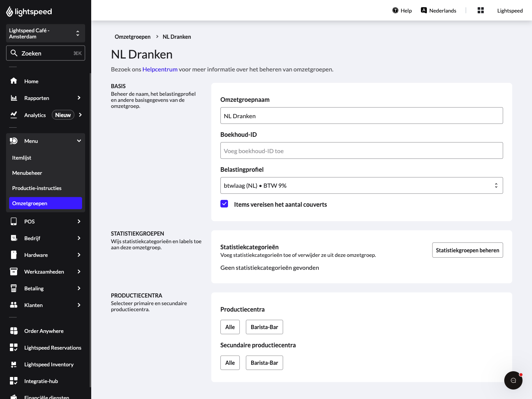The height and width of the screenshot is (399, 532).
Task: Expand the Hardware chevron
Action: tap(79, 255)
